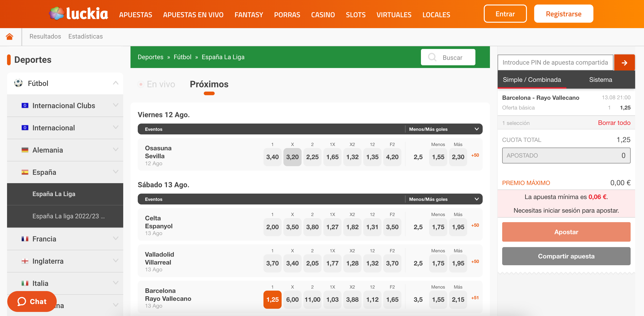Open FANTASY menu

249,15
